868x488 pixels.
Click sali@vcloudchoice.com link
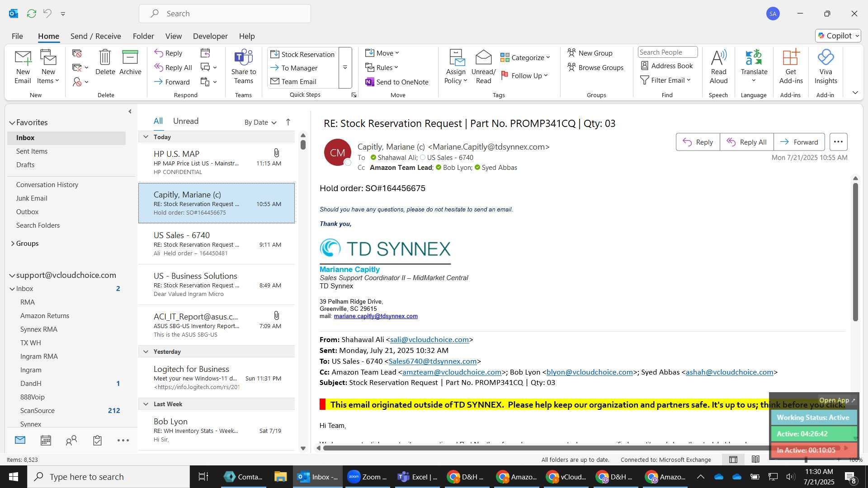(429, 340)
